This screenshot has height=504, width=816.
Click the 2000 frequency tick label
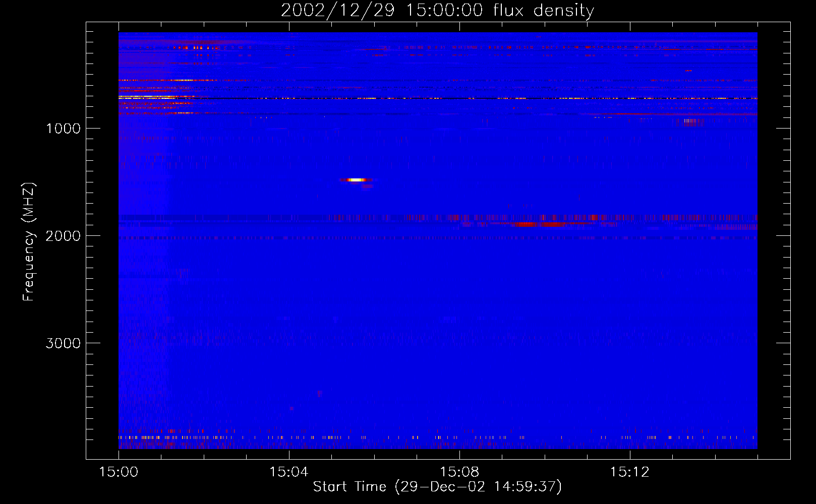(63, 236)
